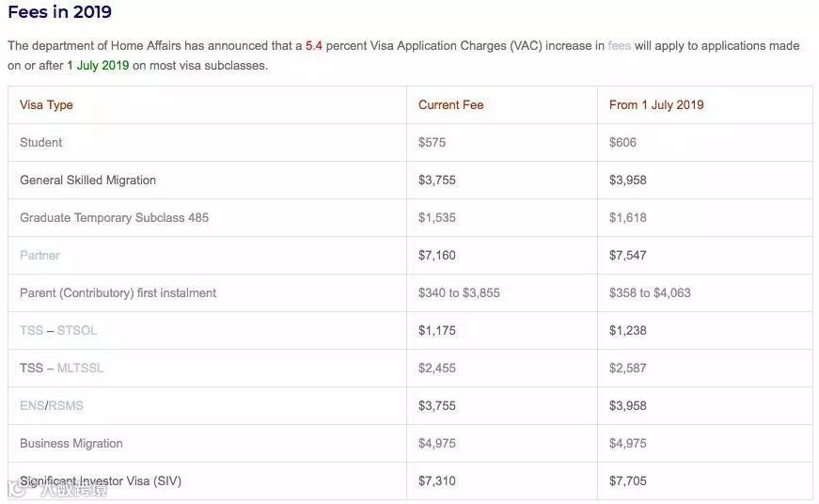The height and width of the screenshot is (504, 819).
Task: Select the Student row label
Action: 41,142
